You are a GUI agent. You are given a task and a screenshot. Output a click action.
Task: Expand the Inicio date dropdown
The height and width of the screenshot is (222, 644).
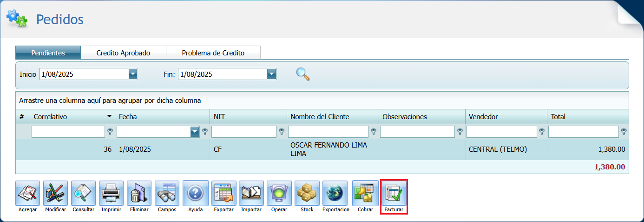(133, 74)
